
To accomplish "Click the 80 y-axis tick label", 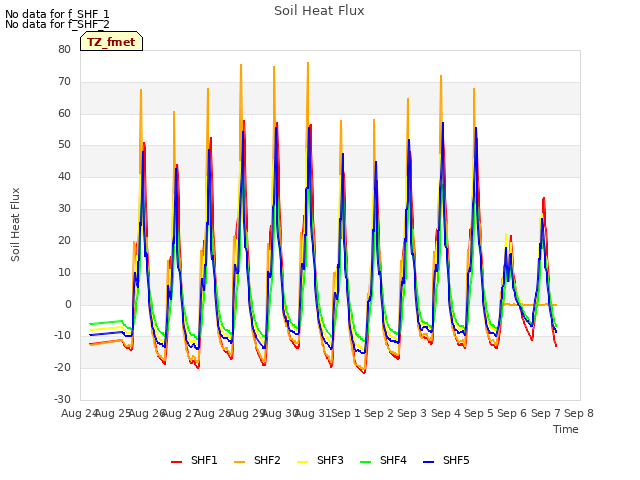I will 64,50.
